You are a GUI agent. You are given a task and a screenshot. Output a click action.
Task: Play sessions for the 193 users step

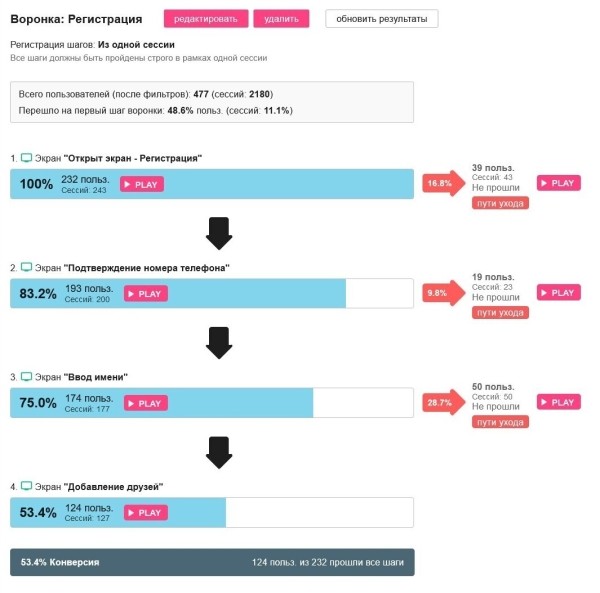145,294
